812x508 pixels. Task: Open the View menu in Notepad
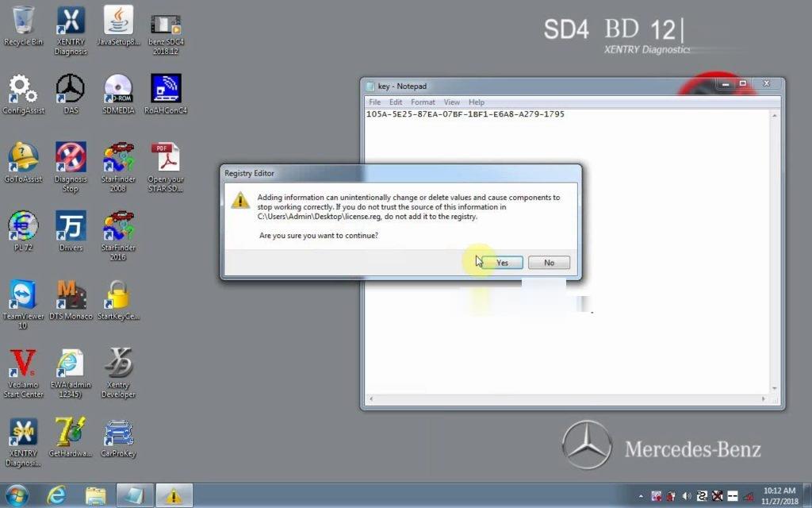451,102
